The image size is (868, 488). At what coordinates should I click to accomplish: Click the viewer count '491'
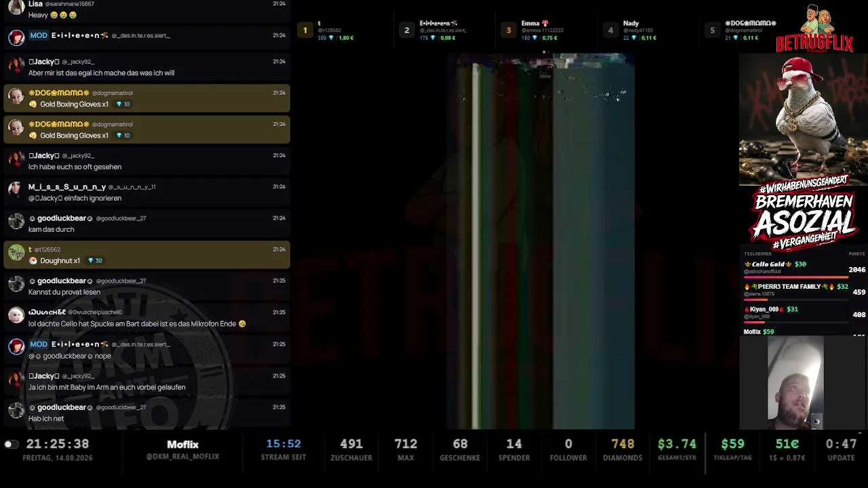[351, 444]
